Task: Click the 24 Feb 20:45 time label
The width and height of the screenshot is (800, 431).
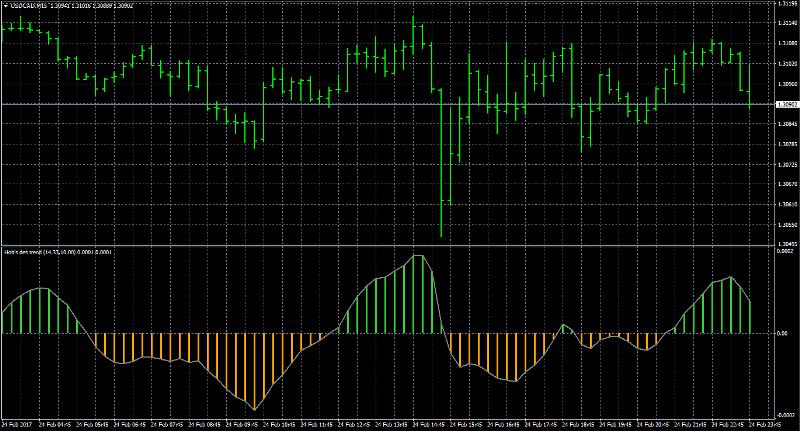Action: click(x=654, y=424)
